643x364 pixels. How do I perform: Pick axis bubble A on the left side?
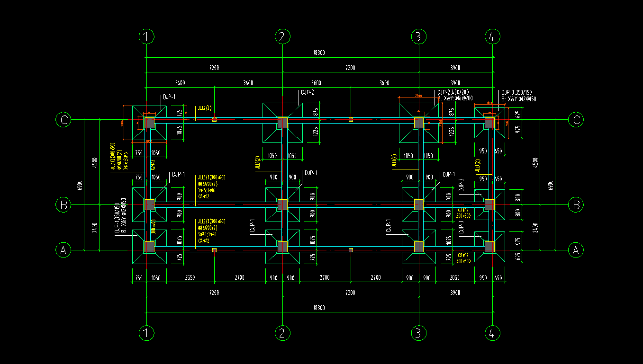click(x=63, y=250)
